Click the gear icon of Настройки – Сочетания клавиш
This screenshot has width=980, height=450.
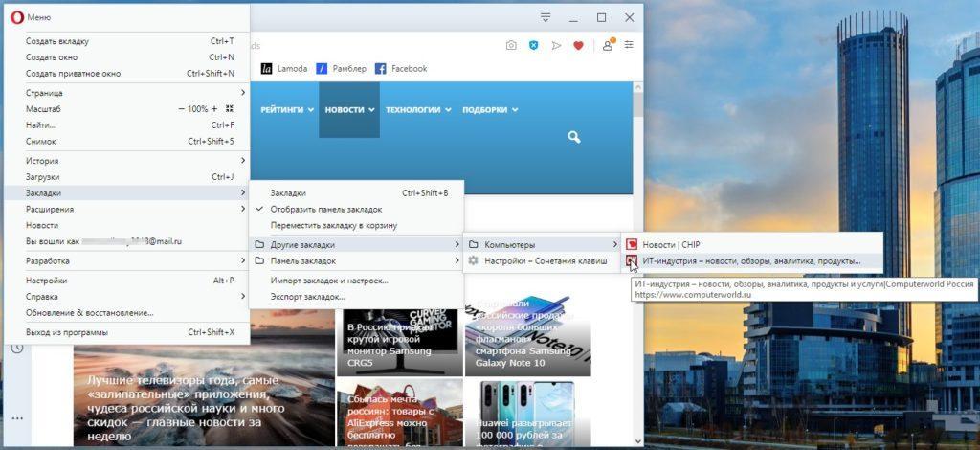coord(474,260)
